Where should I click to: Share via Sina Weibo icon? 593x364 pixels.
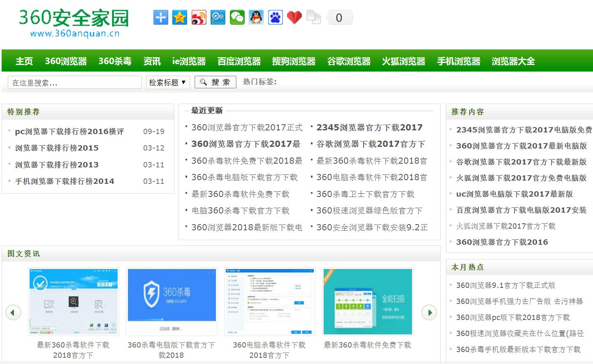(199, 18)
